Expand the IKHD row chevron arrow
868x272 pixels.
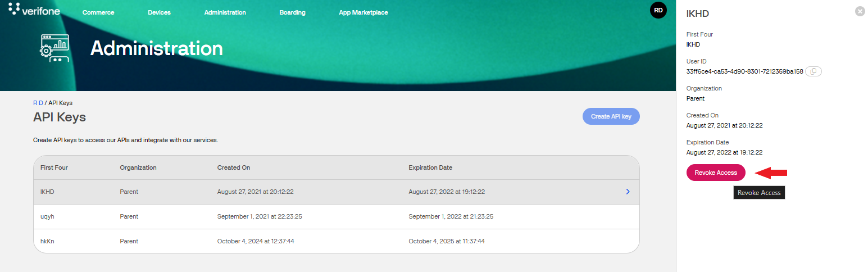tap(628, 192)
